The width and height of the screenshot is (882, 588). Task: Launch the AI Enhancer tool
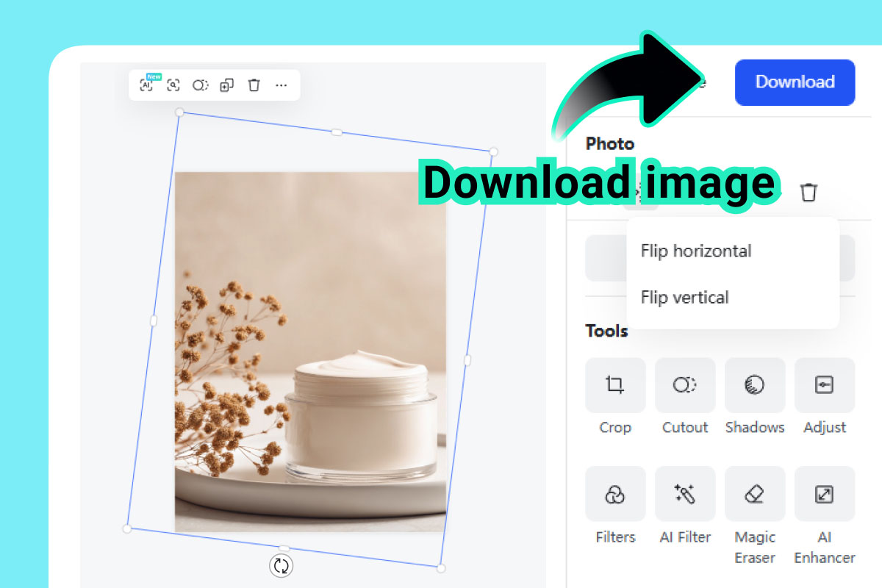[x=825, y=494]
